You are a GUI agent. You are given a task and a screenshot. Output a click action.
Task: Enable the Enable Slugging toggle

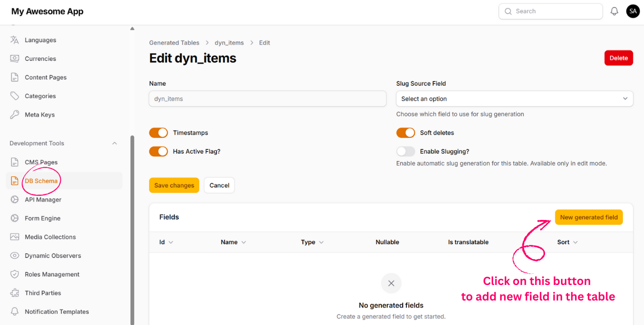pos(405,152)
